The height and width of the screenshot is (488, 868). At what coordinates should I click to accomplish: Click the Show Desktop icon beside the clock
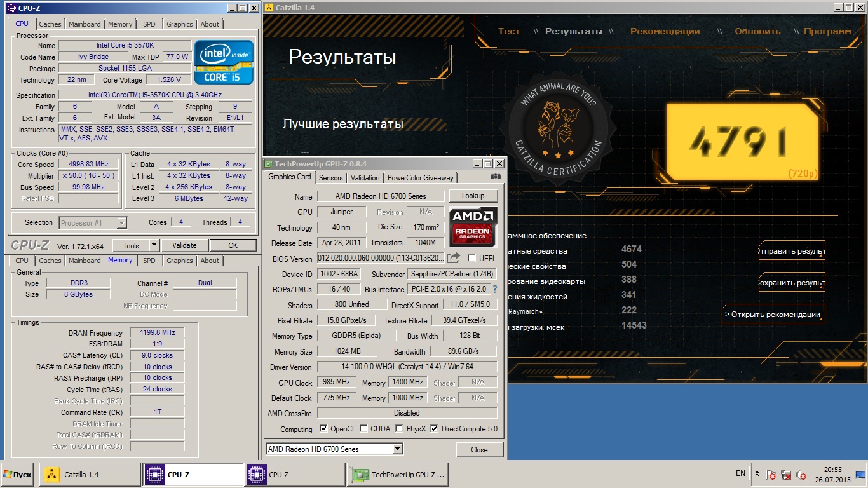860,474
